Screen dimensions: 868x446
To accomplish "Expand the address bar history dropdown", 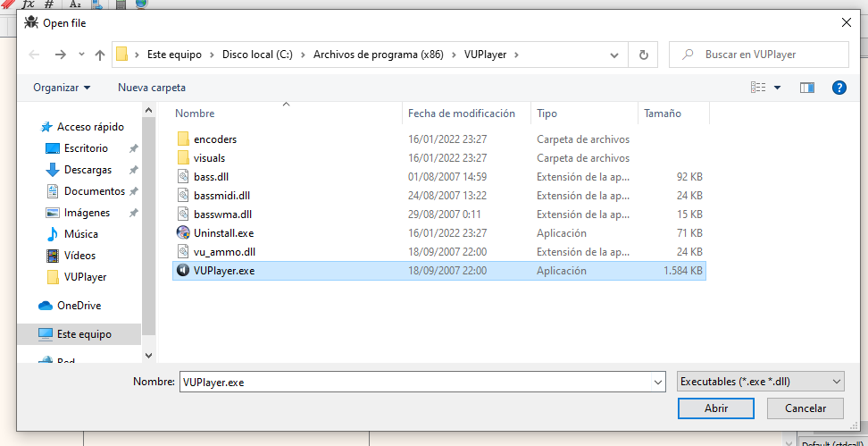I will coord(613,55).
